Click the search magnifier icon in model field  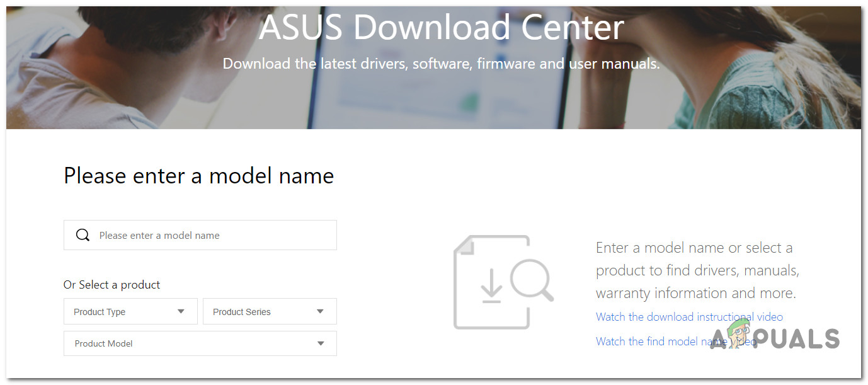pos(83,235)
